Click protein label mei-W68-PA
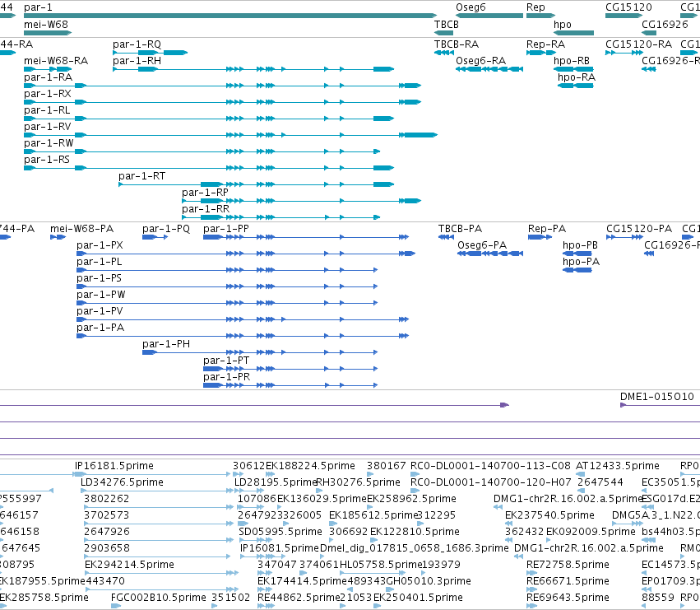Viewport: 700px width, 610px height. (81, 228)
